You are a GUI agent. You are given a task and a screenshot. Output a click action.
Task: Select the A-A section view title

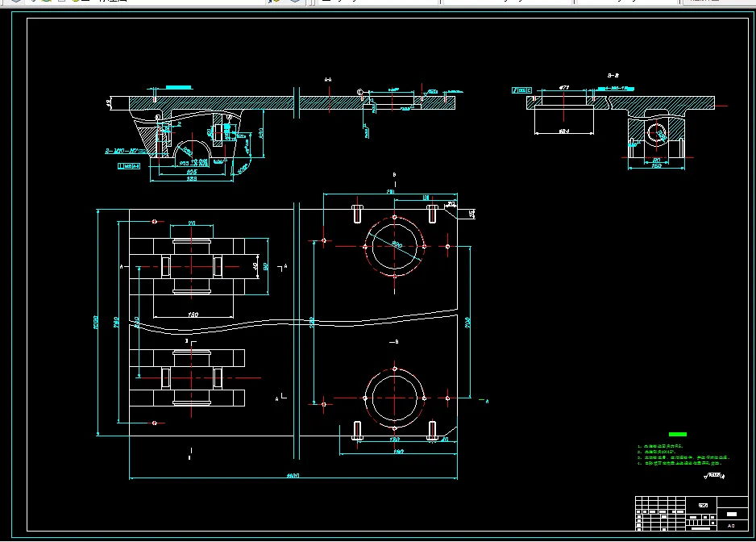pyautogui.click(x=328, y=80)
